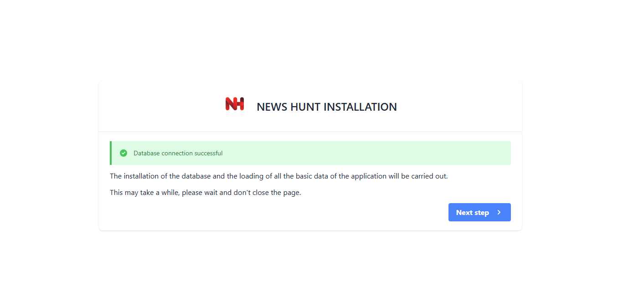Click 'Database connection successful' message text

[x=178, y=153]
